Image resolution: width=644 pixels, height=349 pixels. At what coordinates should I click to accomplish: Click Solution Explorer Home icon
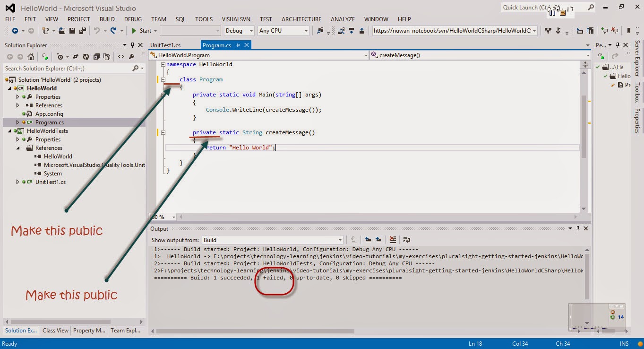tap(31, 56)
